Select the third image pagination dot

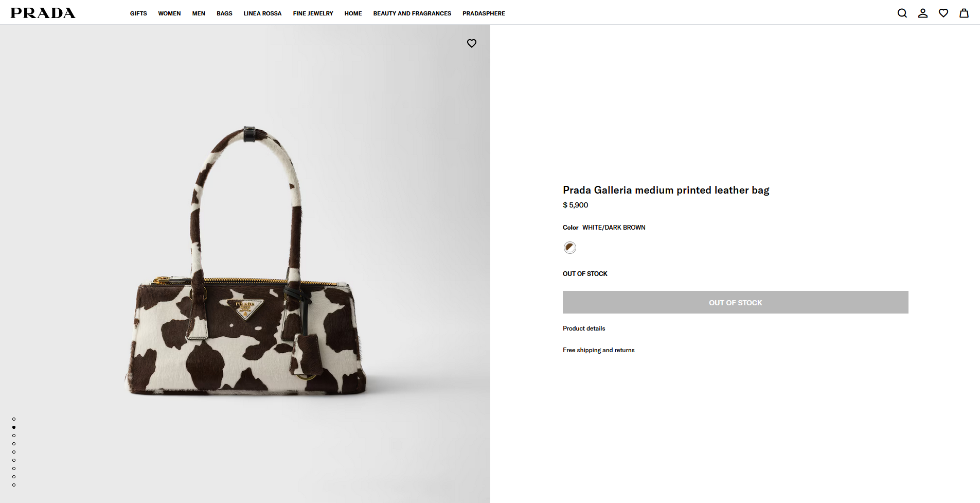pos(14,436)
